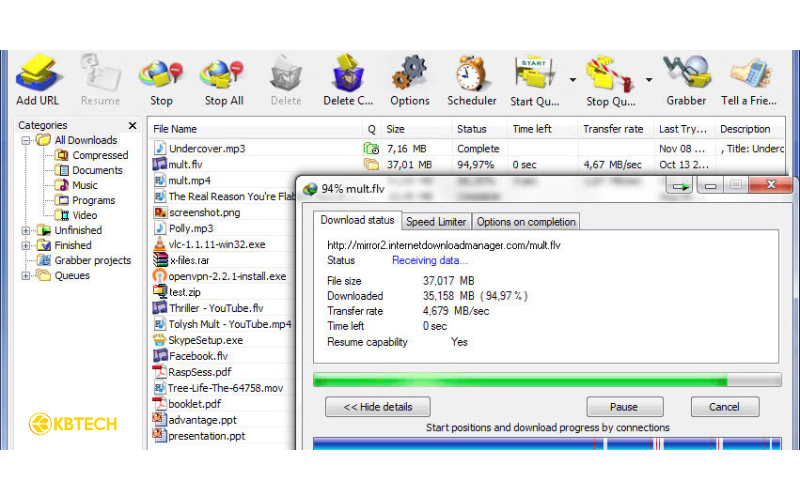Open Options with the gear icon
The image size is (800, 500).
(409, 75)
